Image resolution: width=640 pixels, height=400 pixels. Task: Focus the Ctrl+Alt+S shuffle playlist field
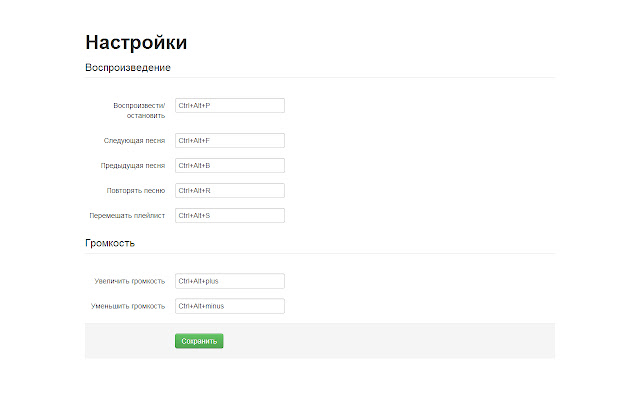click(230, 216)
